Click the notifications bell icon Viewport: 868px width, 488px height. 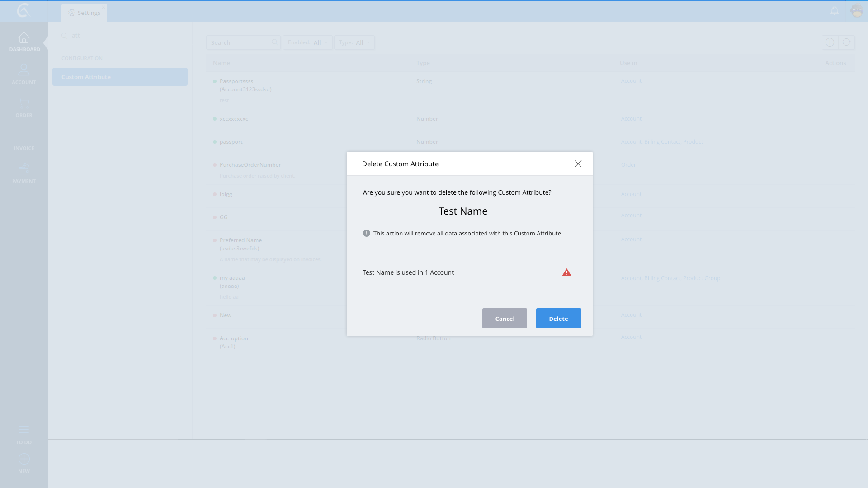coord(835,10)
